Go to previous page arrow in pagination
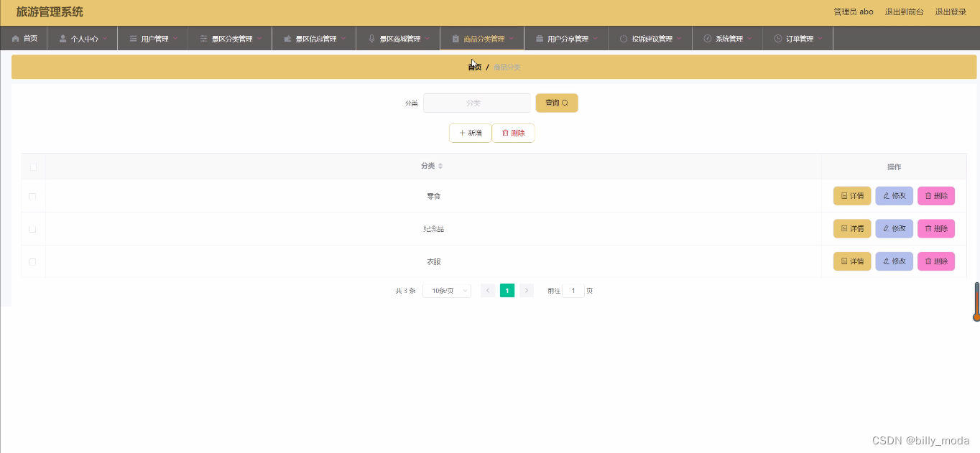The height and width of the screenshot is (453, 980). click(x=488, y=291)
